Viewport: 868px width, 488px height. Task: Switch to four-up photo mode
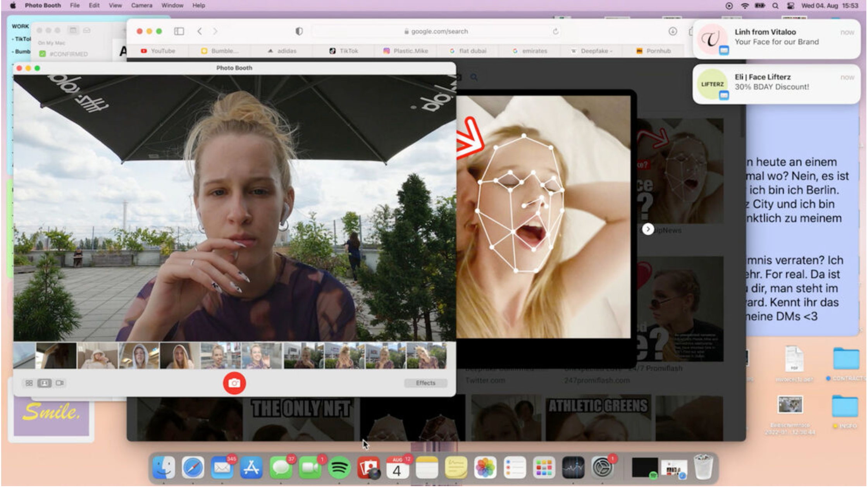[x=29, y=383]
